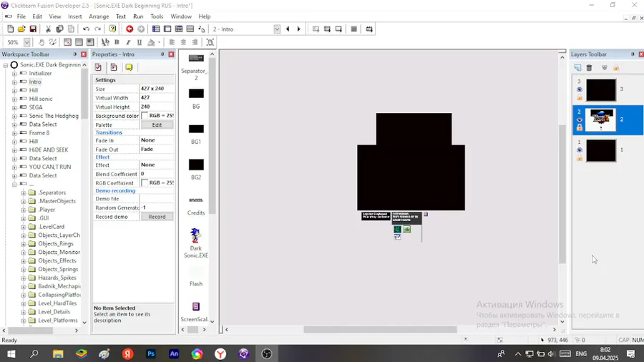Delete the selected layer with trash icon

pos(589,68)
